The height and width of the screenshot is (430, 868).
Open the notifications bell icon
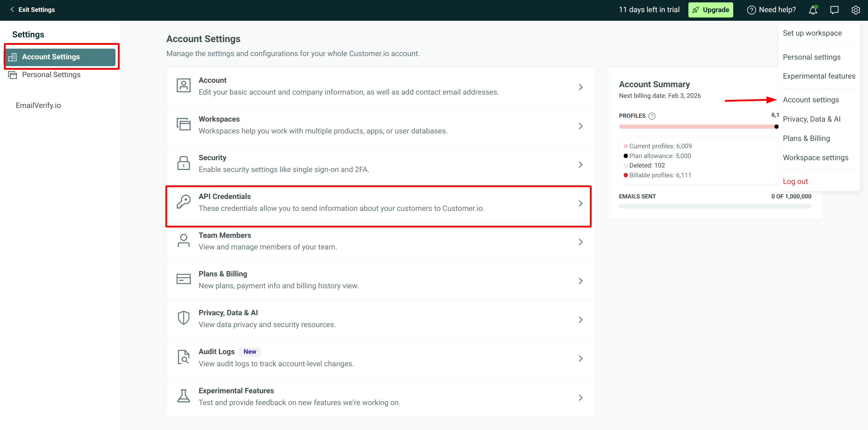click(813, 10)
